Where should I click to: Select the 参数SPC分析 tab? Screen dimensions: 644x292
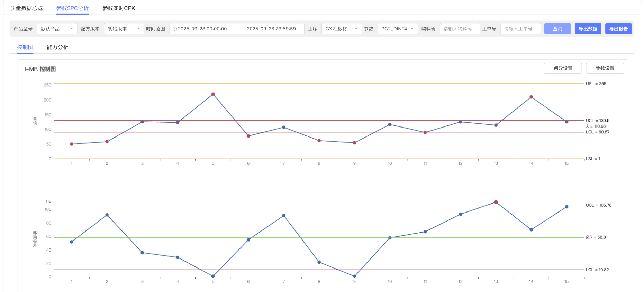[73, 8]
